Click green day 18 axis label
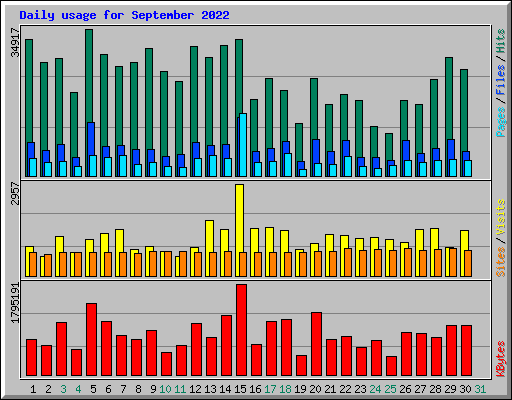512x400 pixels. [x=285, y=389]
